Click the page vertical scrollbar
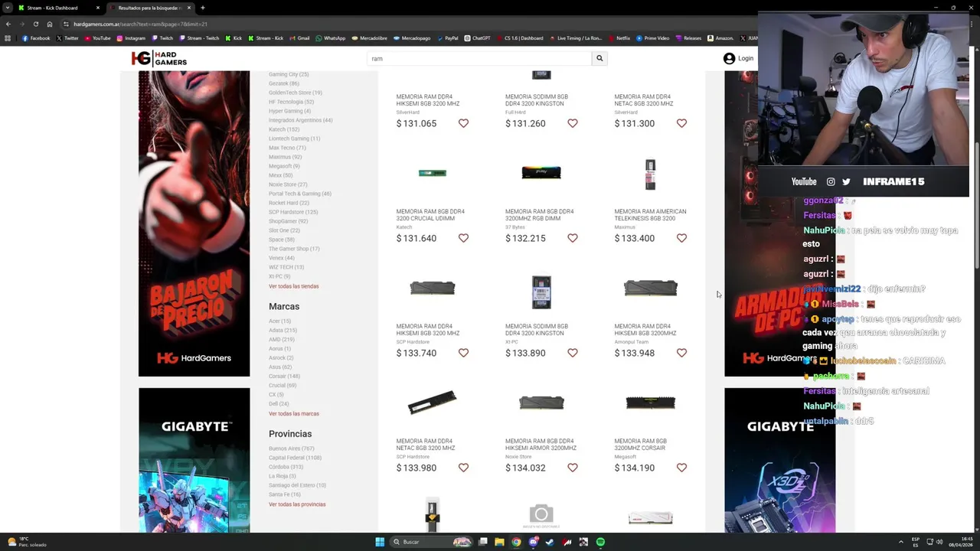 (x=975, y=207)
